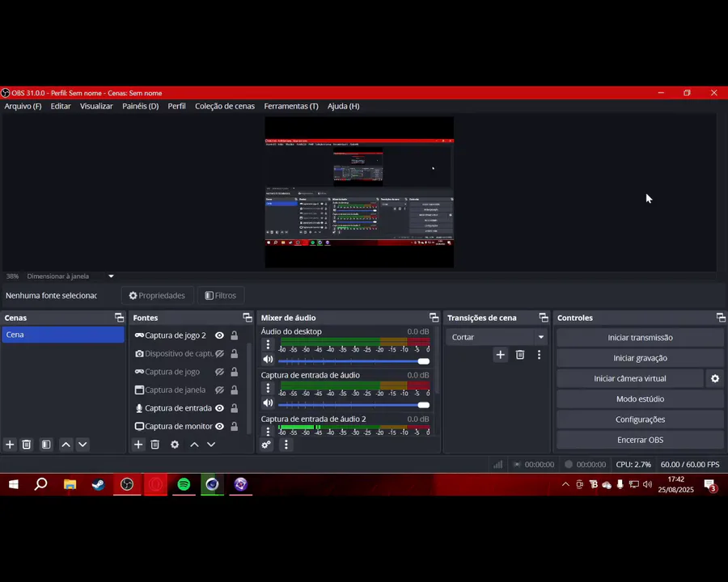Move source up in Fontes panel
Image resolution: width=728 pixels, height=582 pixels.
click(194, 445)
